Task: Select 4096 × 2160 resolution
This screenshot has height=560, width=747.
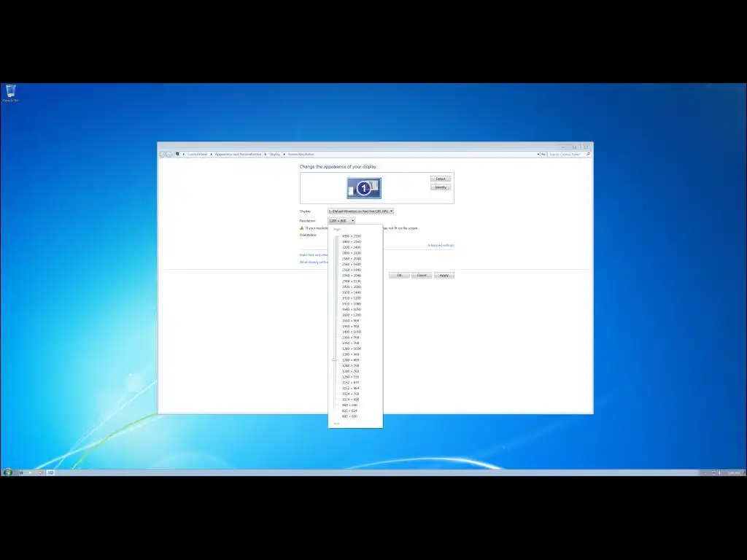Action: pyautogui.click(x=352, y=236)
